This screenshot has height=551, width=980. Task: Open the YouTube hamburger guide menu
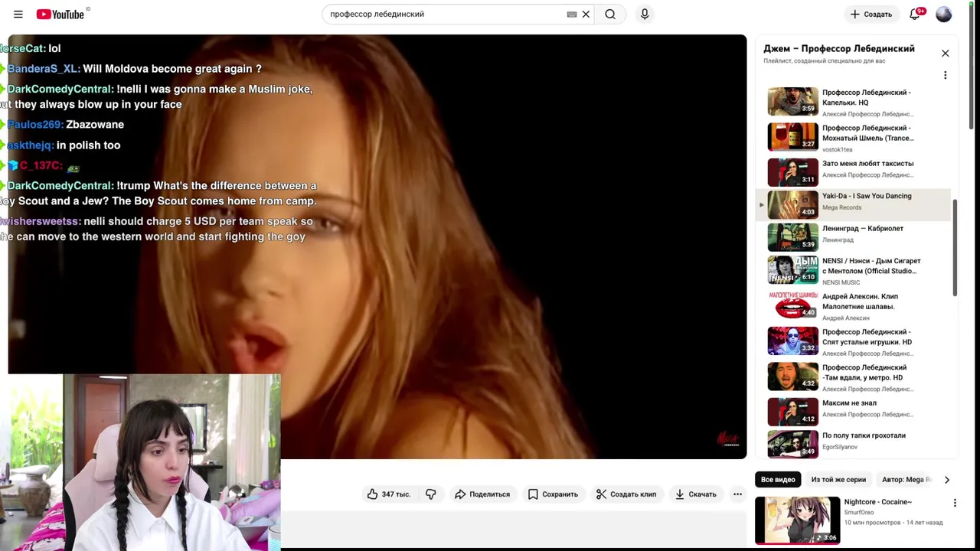tap(18, 14)
